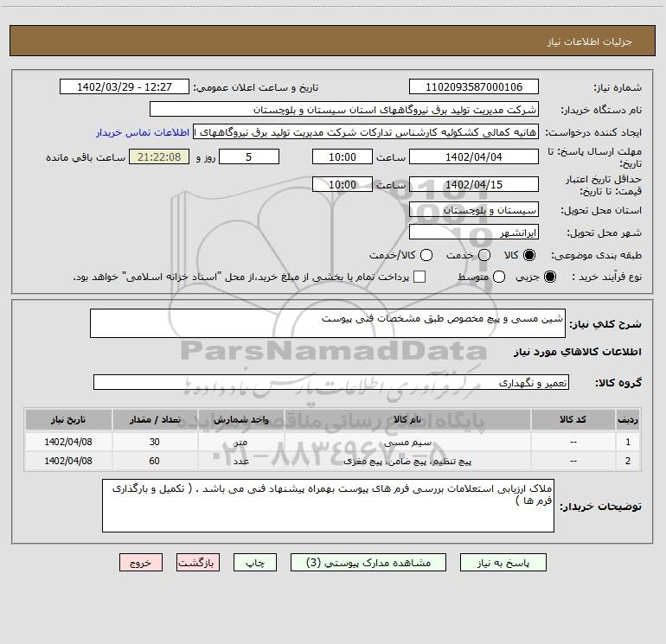Click the announcement date field 1402/03/29 - 12:27

[x=124, y=86]
